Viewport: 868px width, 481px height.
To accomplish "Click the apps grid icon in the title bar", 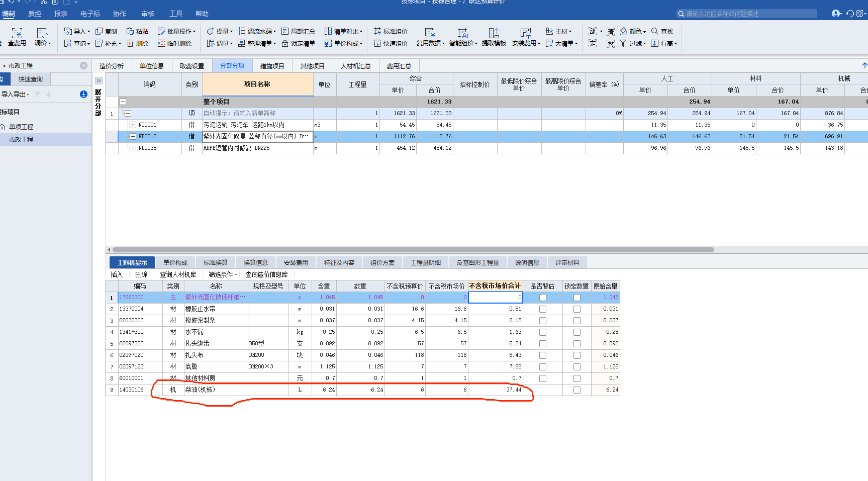I will click(860, 14).
